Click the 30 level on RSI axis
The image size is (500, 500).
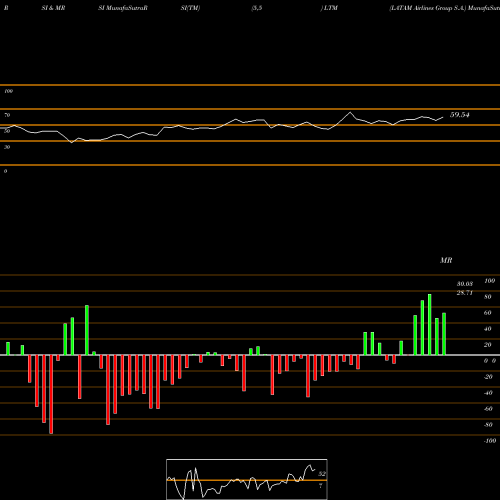point(7,147)
